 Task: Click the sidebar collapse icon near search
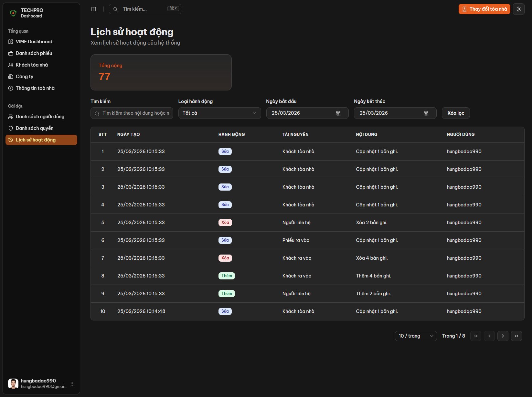pos(94,9)
